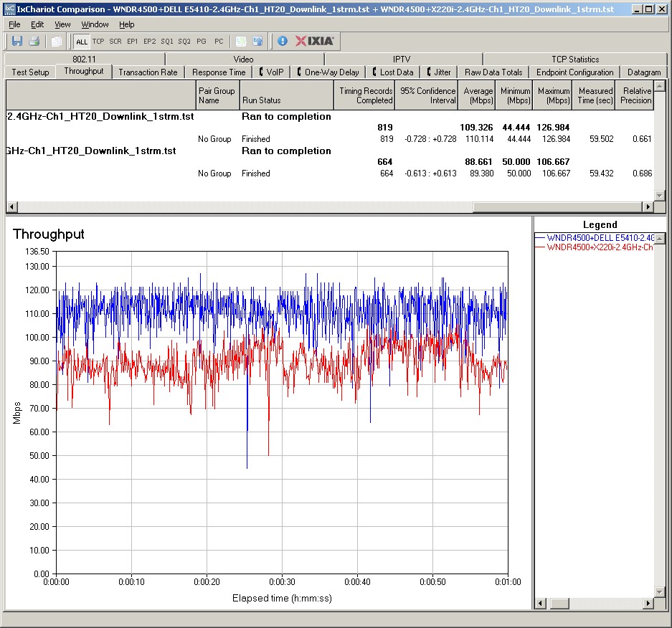Click the export graph toolbar icon
672x628 pixels.
click(257, 41)
